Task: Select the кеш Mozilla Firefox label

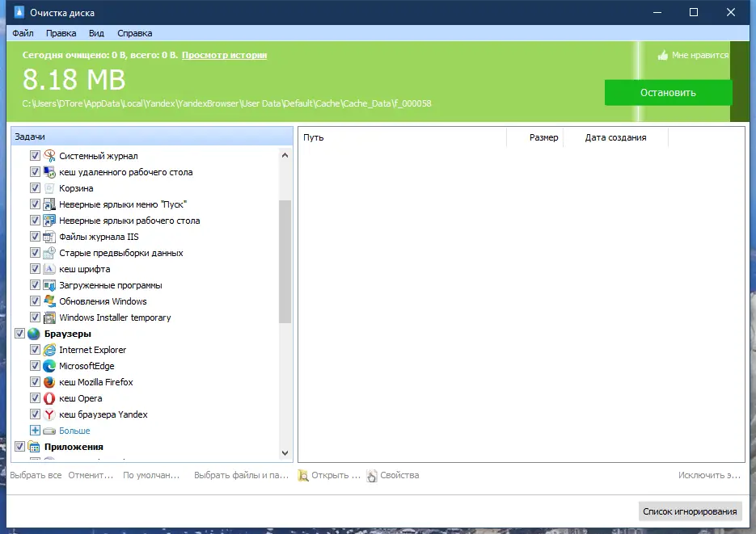Action: click(x=96, y=382)
